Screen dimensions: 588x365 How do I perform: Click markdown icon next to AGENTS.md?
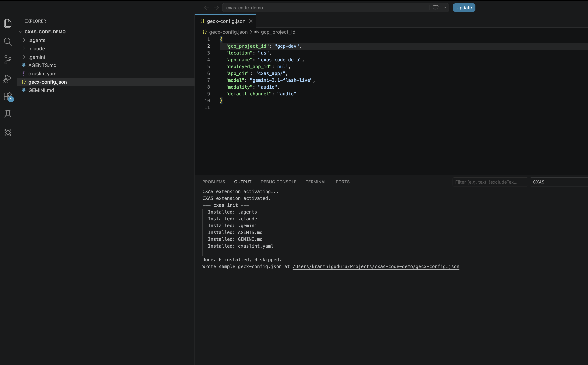pos(24,65)
